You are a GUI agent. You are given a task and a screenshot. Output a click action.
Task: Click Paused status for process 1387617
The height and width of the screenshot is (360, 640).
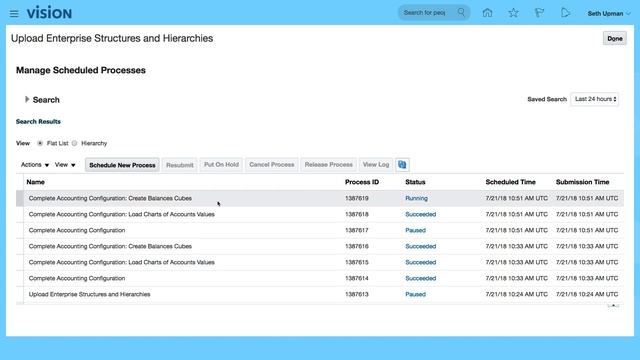tap(416, 230)
